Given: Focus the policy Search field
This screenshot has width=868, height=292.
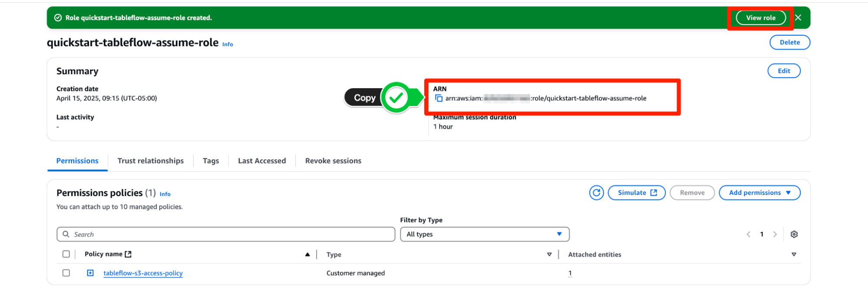Looking at the screenshot, I should click(x=226, y=234).
